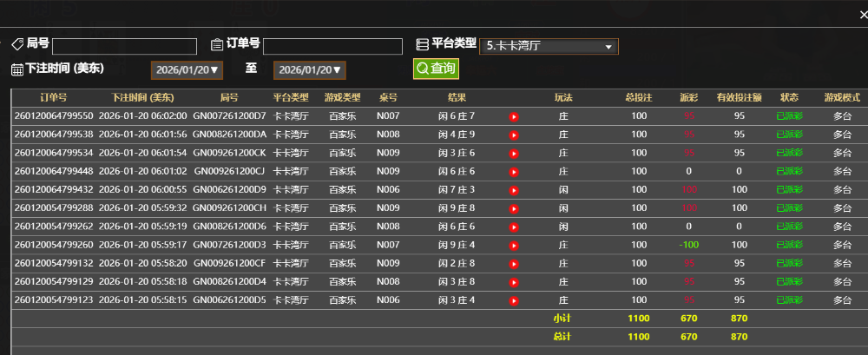Open the 平台类型 dropdown 5.卡卡湾厅
The image size is (868, 355).
click(549, 46)
